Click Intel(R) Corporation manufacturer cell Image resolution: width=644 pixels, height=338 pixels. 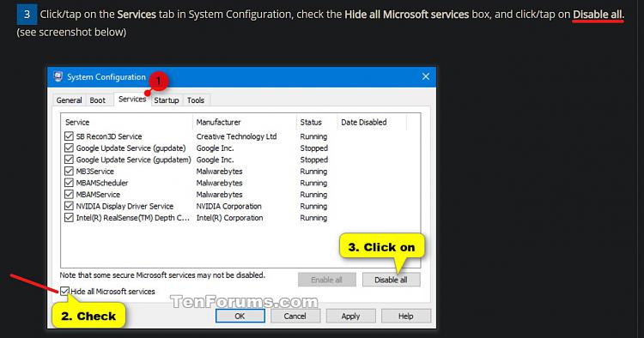pyautogui.click(x=229, y=218)
